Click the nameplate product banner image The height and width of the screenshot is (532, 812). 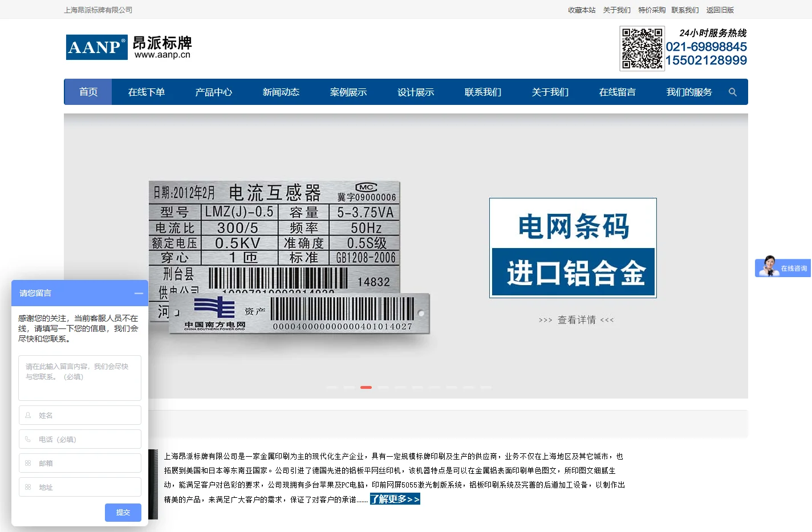(x=289, y=258)
